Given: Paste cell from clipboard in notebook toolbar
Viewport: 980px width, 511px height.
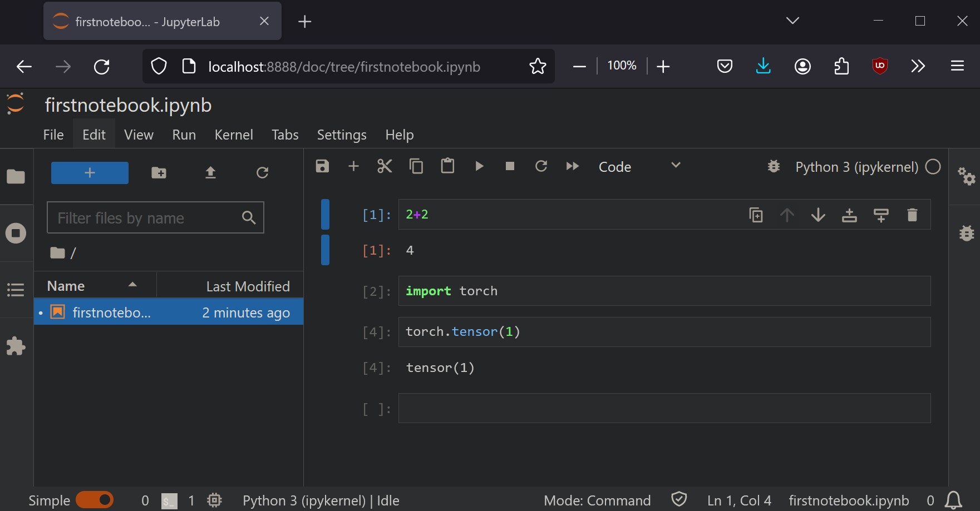Looking at the screenshot, I should (447, 166).
